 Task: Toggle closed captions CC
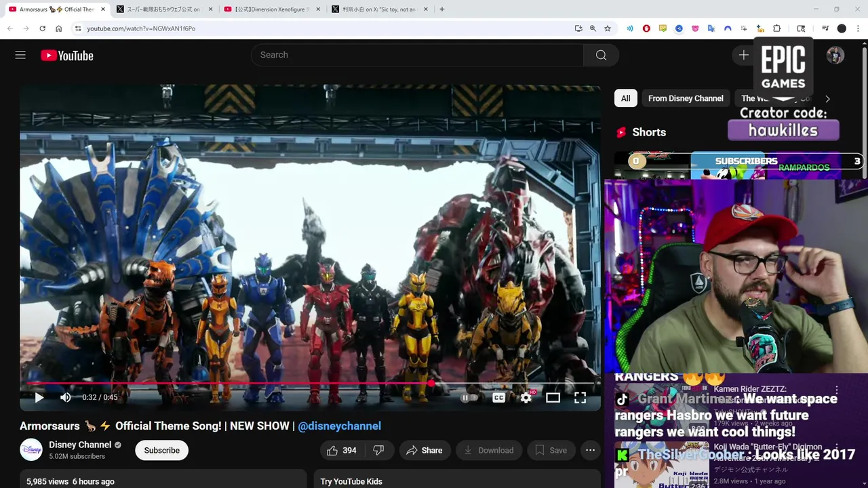[x=498, y=398]
